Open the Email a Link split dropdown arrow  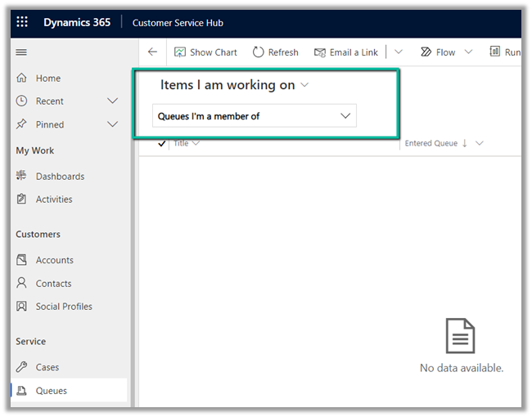click(x=398, y=52)
